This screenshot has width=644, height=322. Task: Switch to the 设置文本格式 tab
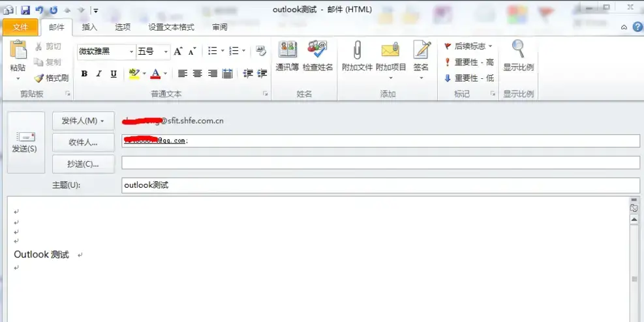coord(171,27)
